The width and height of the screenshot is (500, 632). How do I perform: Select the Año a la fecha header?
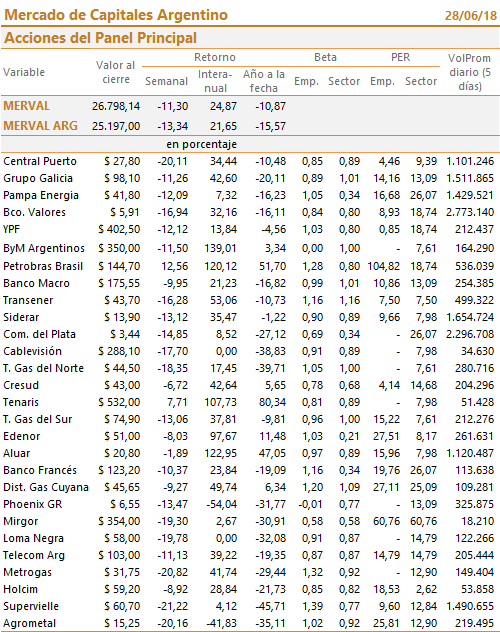click(x=264, y=81)
